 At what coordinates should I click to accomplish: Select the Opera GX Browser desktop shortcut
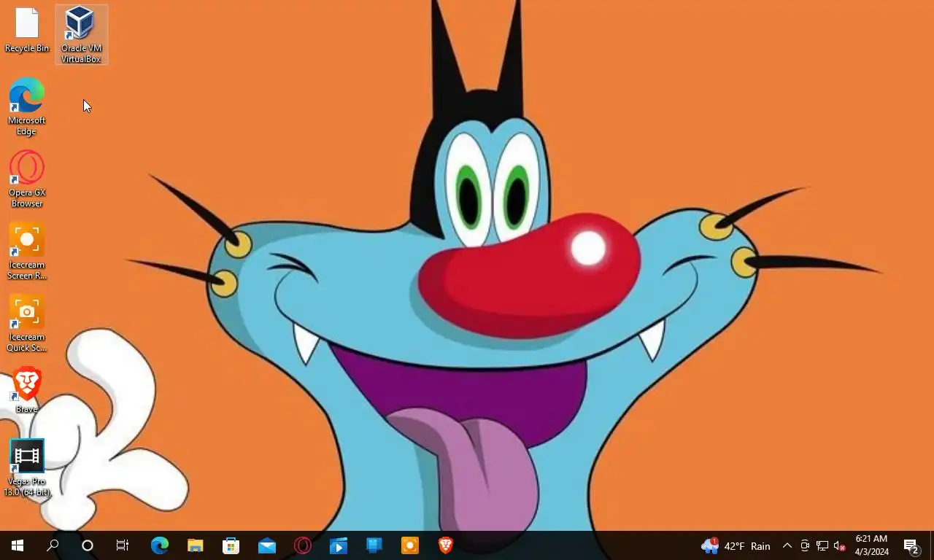coord(27,179)
